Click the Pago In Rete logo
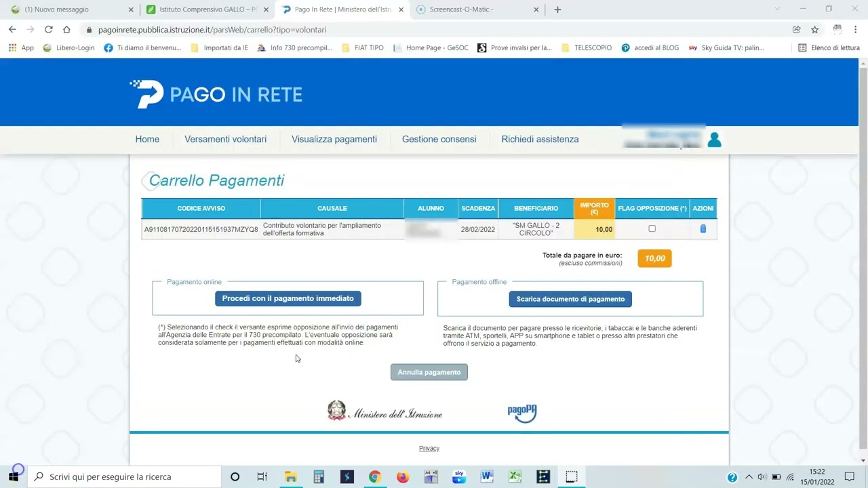 [x=216, y=94]
